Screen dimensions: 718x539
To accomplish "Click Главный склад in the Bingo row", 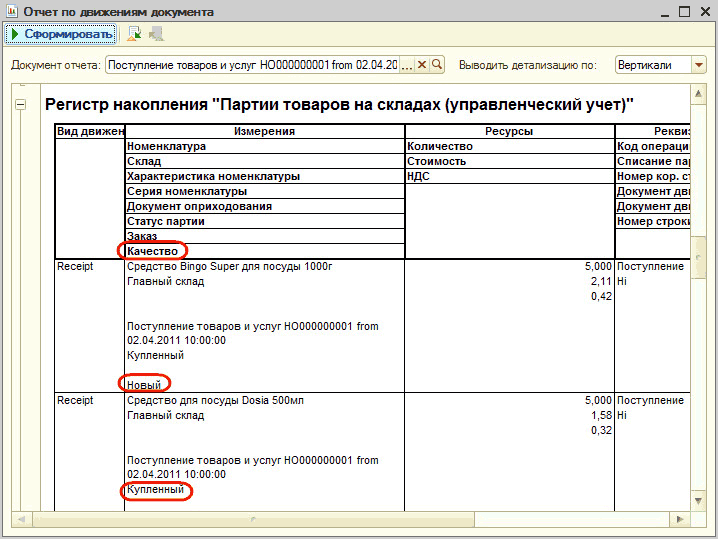I will pos(165,282).
